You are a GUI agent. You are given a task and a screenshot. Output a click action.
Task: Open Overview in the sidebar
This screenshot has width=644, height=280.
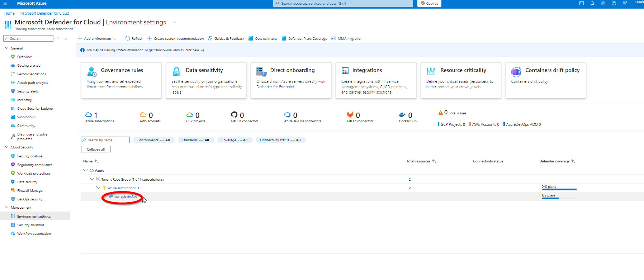[24, 57]
